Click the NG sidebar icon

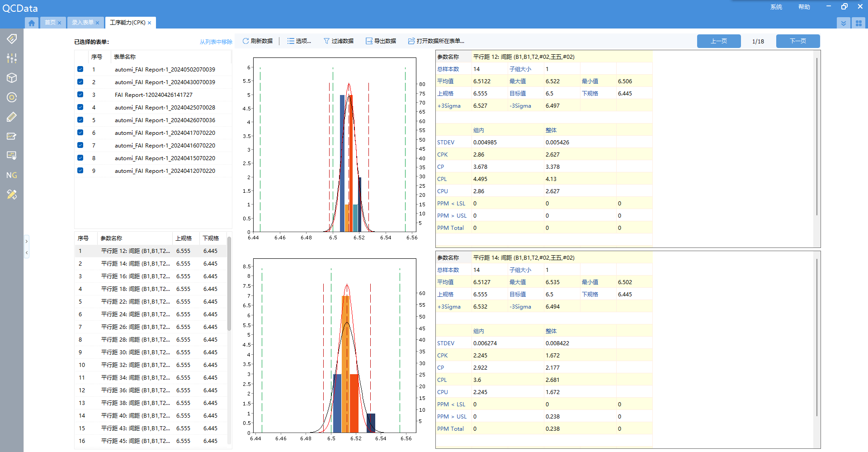tap(12, 175)
